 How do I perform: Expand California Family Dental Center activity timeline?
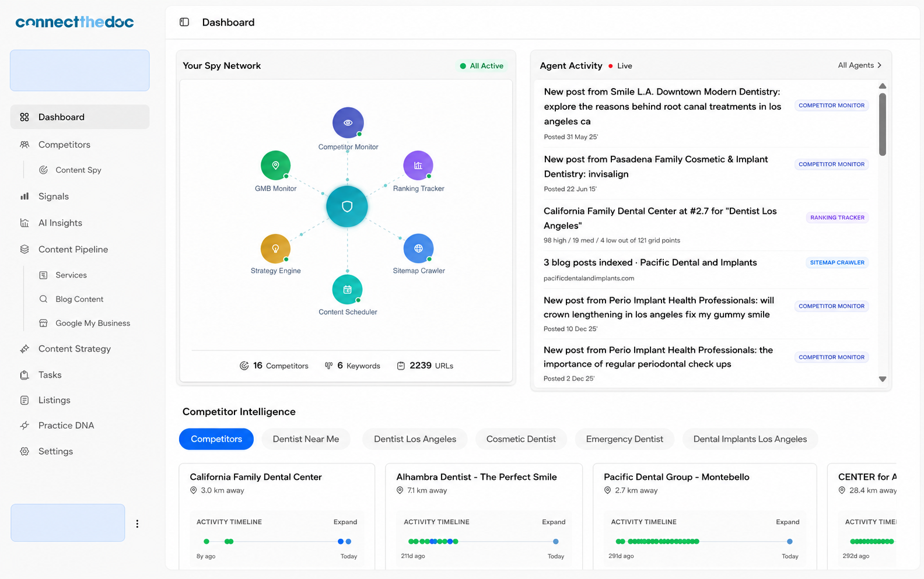(345, 522)
